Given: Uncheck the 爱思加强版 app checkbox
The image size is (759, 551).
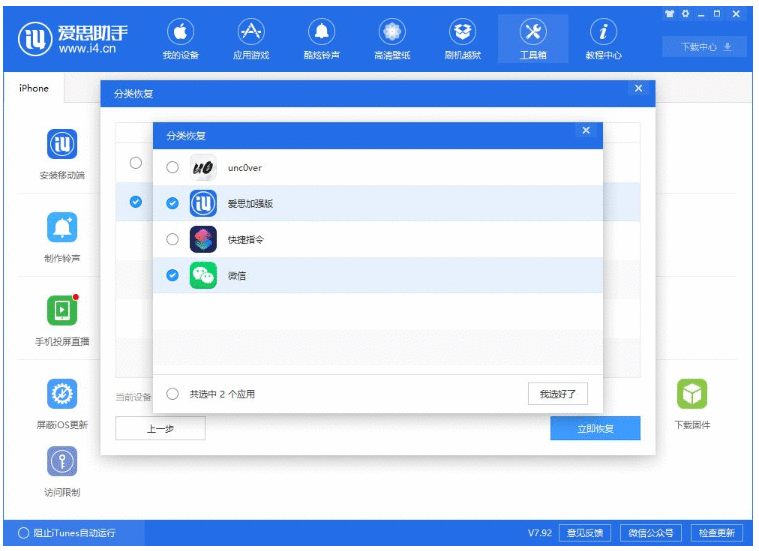Looking at the screenshot, I should point(173,204).
